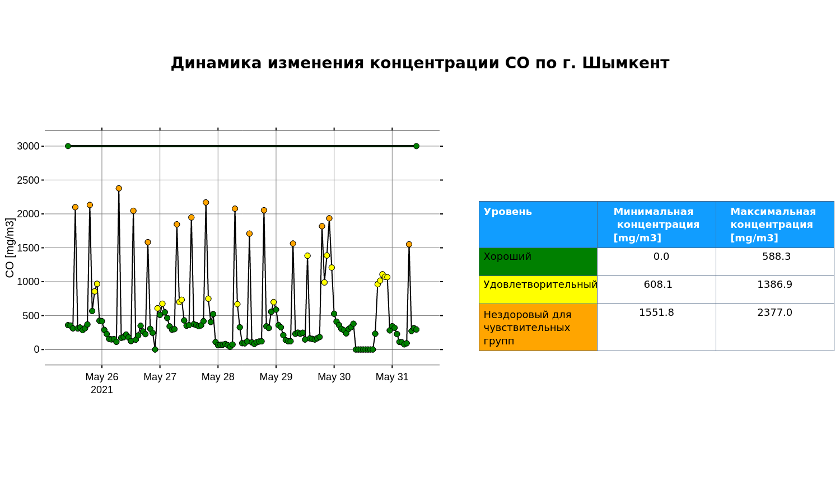The image size is (840, 504).
Task: Click the green Хороший level cell
Action: tap(538, 262)
